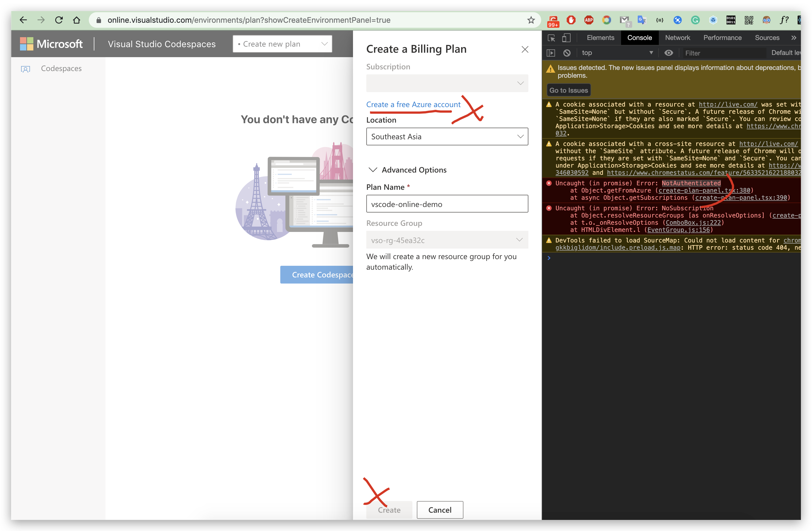Screen dimensions: 812x531
Task: Open the WhatFont f? extension
Action: point(784,20)
